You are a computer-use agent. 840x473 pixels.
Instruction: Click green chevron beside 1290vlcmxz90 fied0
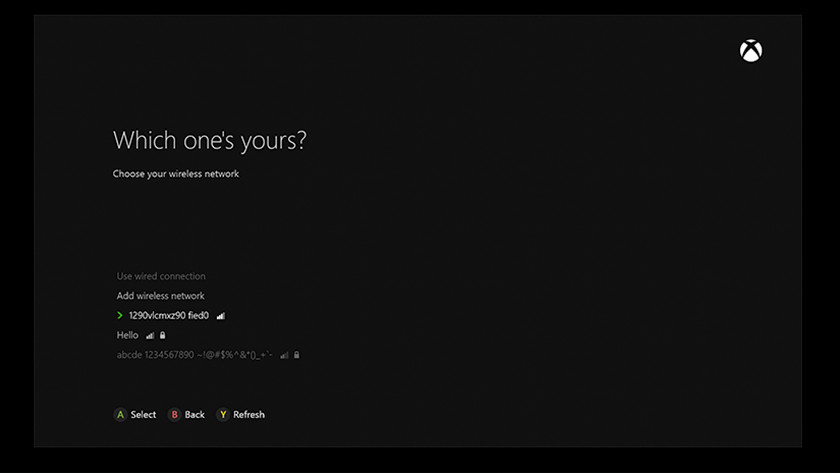click(x=120, y=316)
